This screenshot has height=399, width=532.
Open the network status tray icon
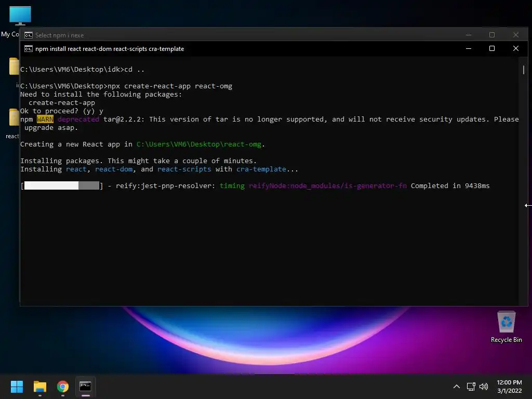(471, 387)
